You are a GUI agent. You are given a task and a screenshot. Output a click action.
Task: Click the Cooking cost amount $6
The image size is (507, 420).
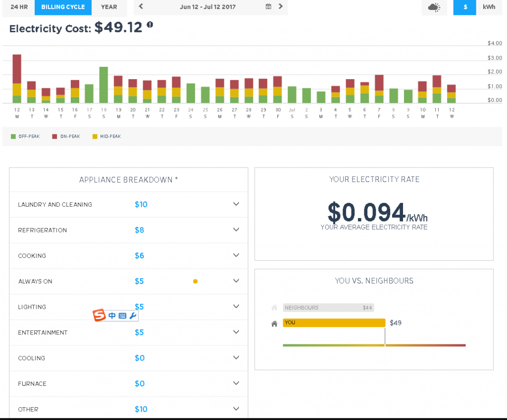(x=139, y=256)
